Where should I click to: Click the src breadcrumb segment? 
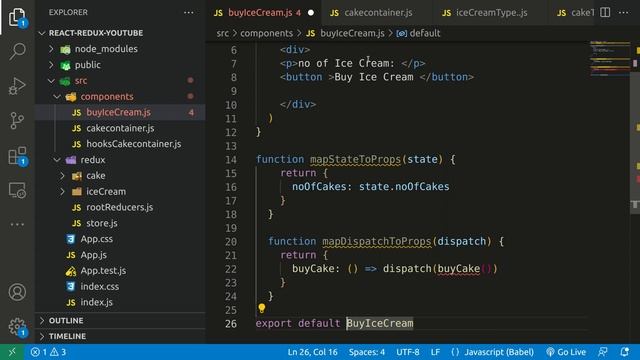(222, 33)
